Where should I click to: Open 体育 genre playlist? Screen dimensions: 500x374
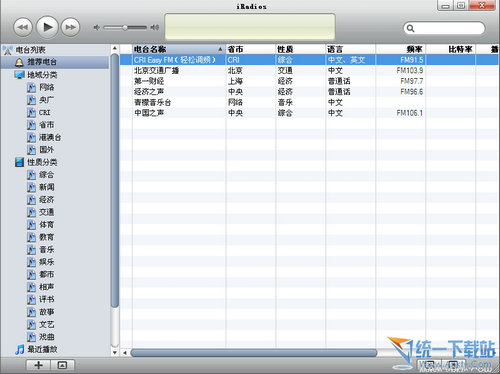(x=47, y=225)
